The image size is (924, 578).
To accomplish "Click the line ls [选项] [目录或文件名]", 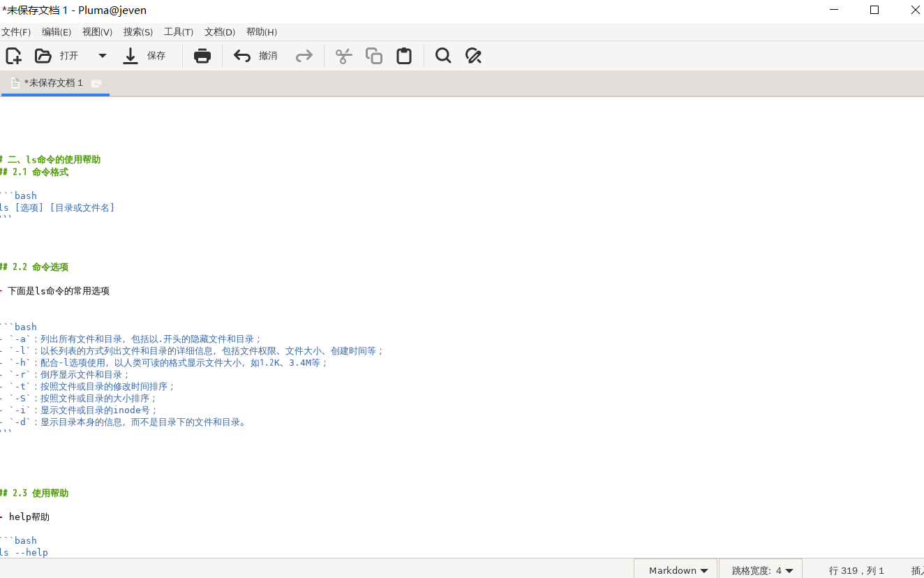I will pyautogui.click(x=57, y=207).
